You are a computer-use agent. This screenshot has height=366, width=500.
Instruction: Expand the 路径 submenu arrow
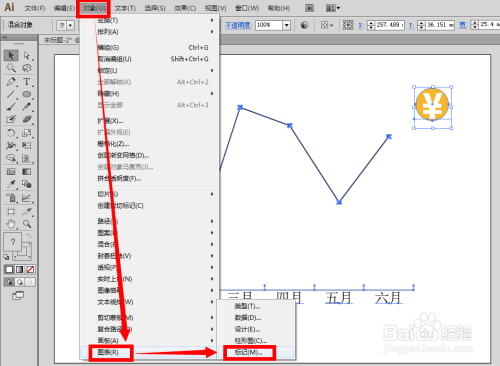(212, 221)
